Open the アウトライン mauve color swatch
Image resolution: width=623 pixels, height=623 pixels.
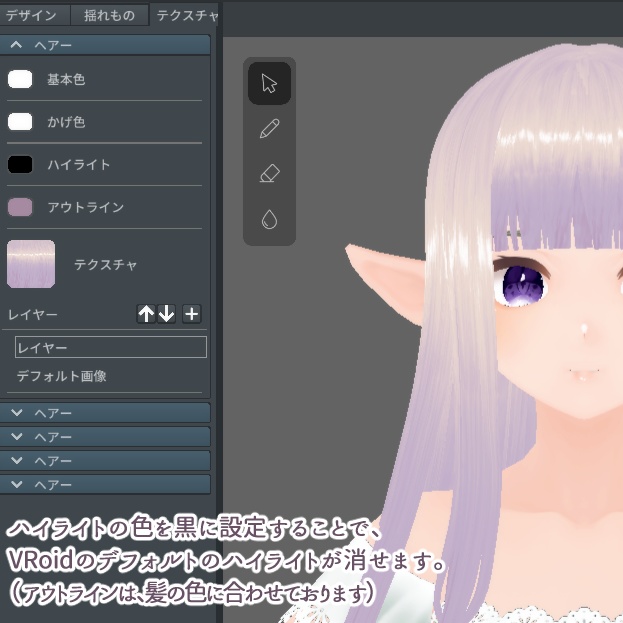pos(20,207)
